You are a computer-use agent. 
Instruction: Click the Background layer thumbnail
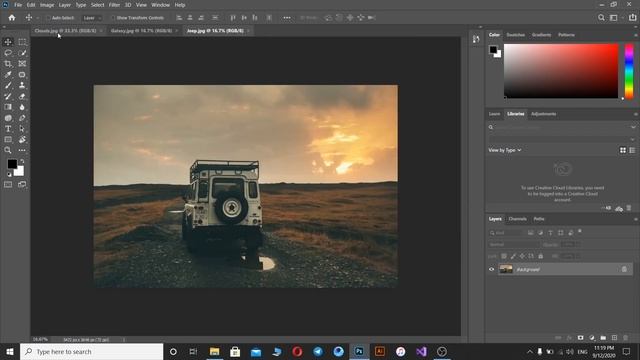(506, 269)
